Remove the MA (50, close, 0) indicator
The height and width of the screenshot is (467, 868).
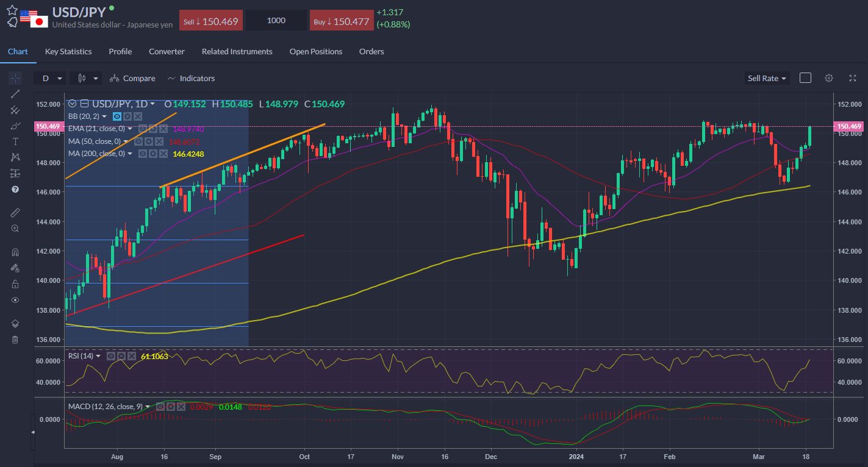tap(159, 141)
